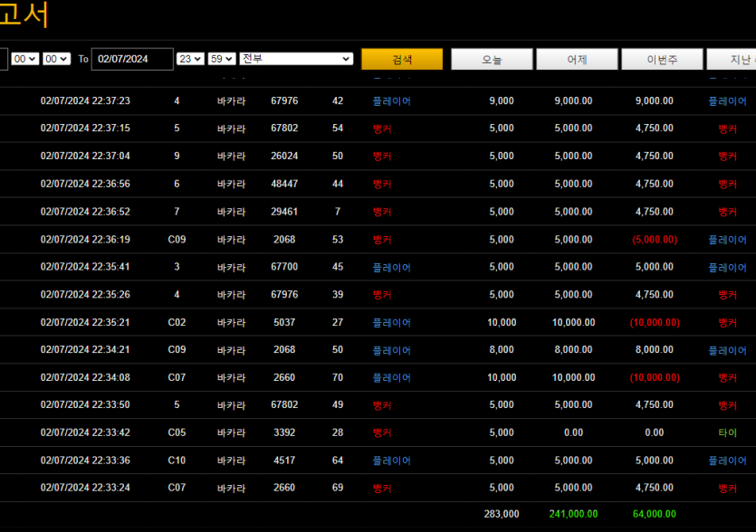
Task: Click blue 플레이어 result in 22:36:19 row
Action: (728, 240)
